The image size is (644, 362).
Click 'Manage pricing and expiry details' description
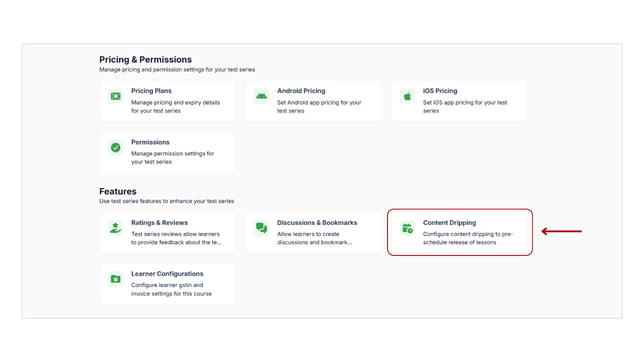coord(175,106)
